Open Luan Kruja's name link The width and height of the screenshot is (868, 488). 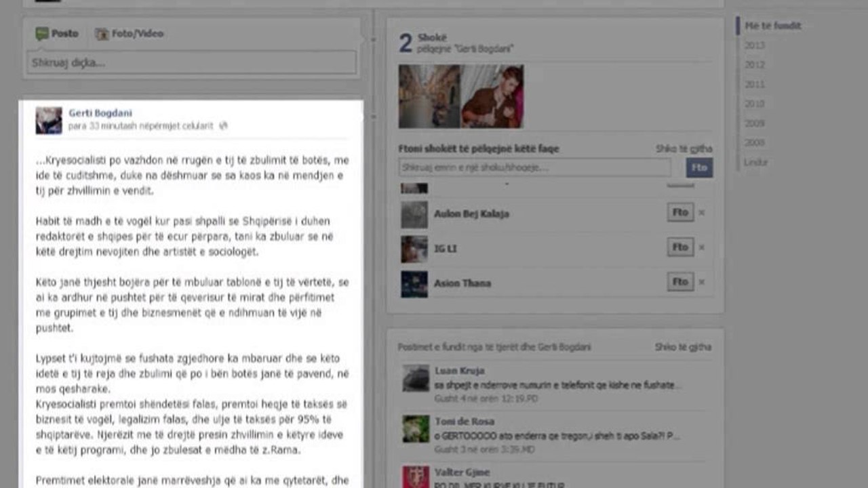pos(458,371)
